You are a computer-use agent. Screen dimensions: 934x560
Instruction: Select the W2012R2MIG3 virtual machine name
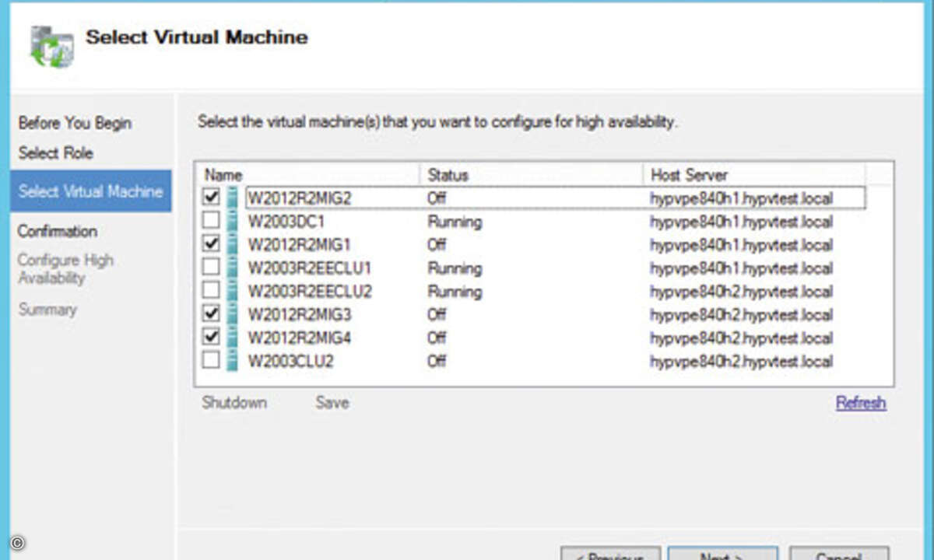coord(300,315)
